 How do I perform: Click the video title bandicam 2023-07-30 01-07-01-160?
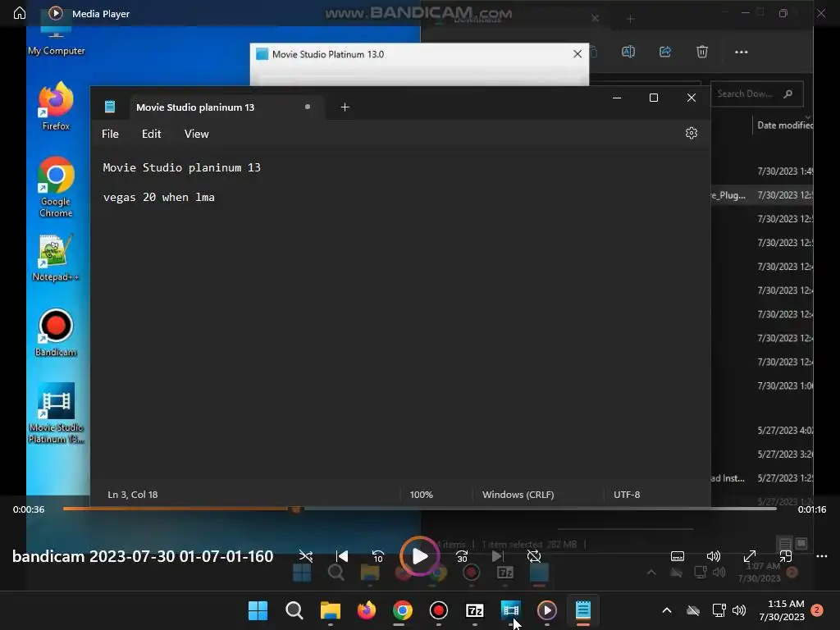pos(143,556)
